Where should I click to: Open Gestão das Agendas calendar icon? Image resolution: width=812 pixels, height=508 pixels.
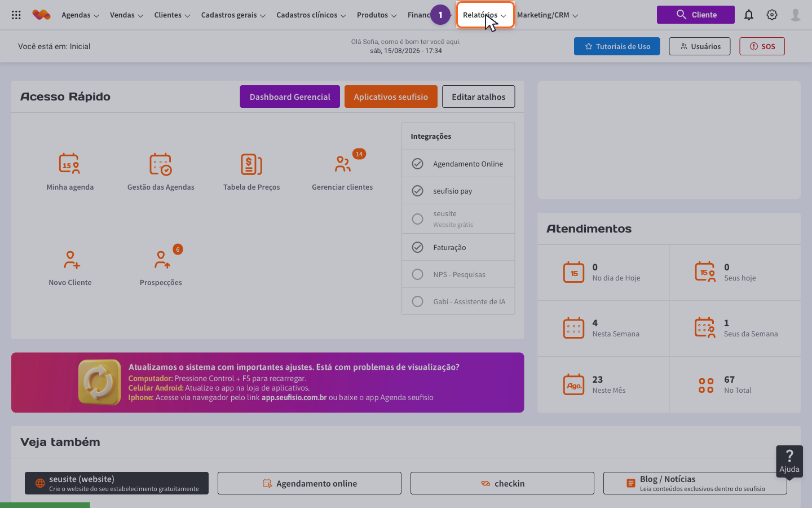[161, 164]
